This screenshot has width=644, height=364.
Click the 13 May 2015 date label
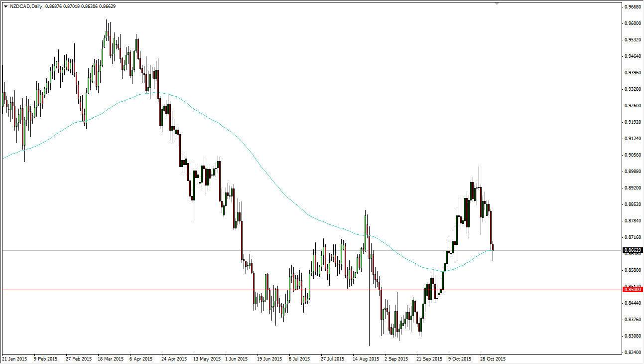click(x=206, y=359)
